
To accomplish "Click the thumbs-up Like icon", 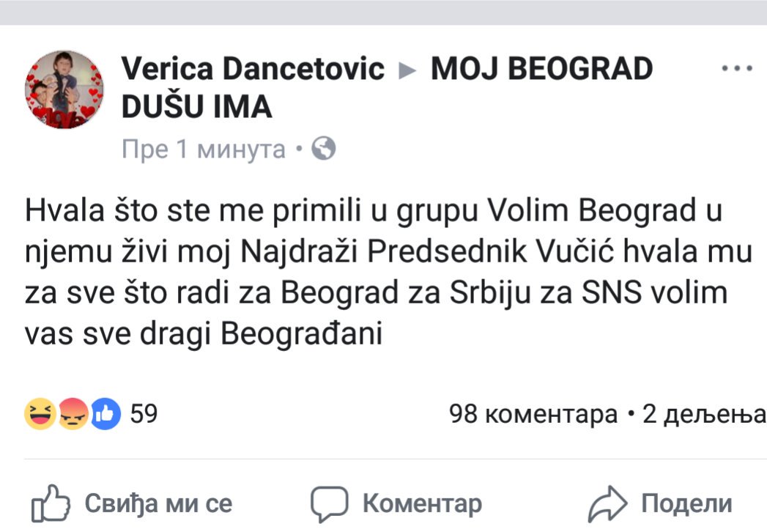I will [50, 504].
